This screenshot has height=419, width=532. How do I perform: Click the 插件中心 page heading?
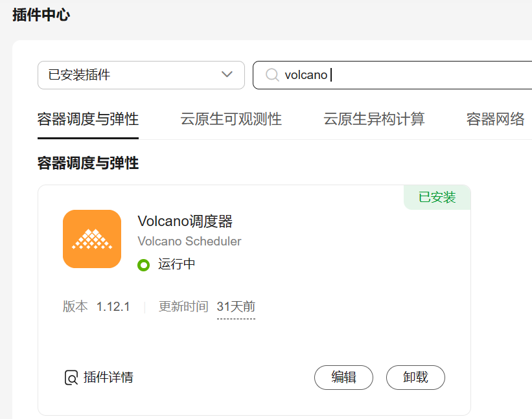point(41,16)
